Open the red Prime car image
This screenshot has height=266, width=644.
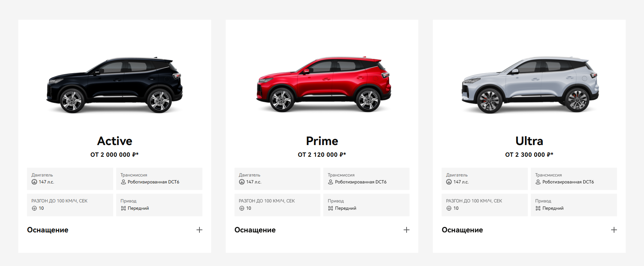(x=323, y=84)
